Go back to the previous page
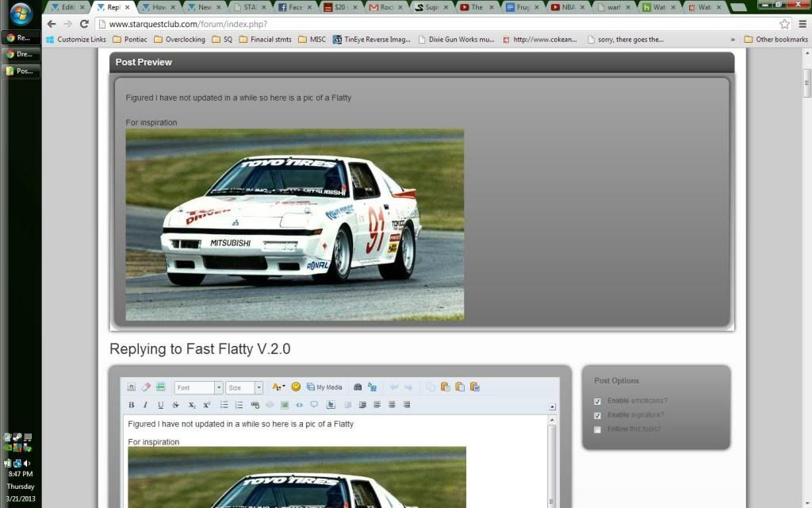Image resolution: width=812 pixels, height=508 pixels. [x=52, y=24]
